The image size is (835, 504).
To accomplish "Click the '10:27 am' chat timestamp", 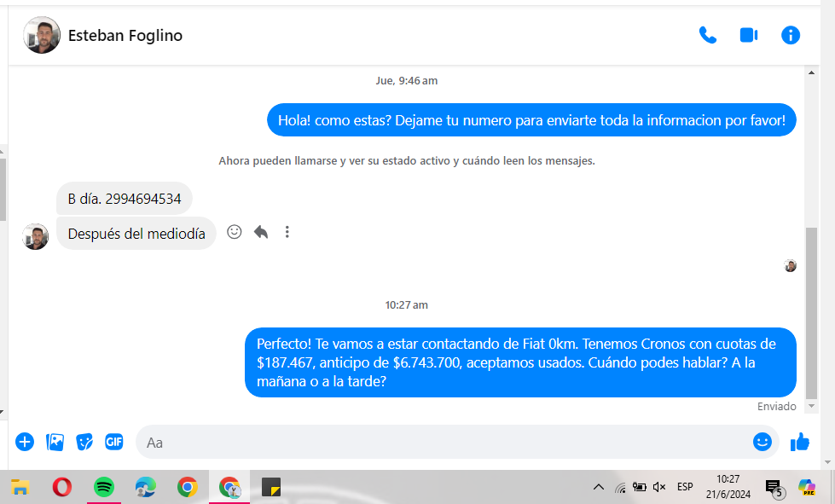I will [x=406, y=305].
